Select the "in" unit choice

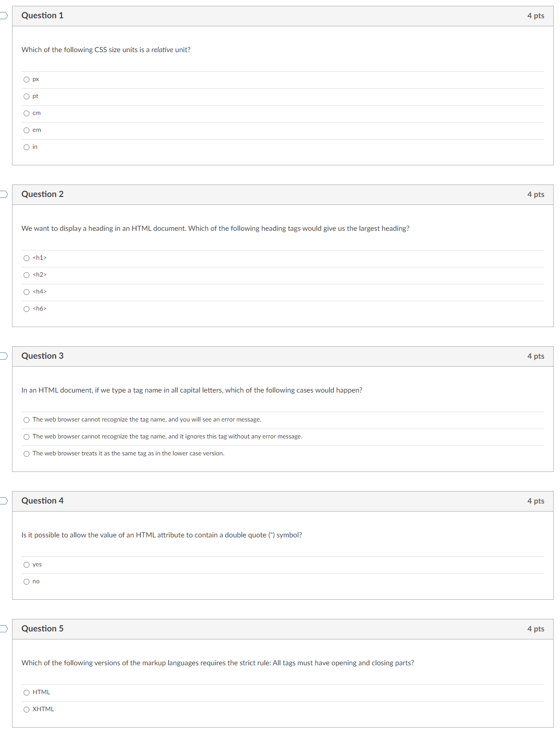tap(27, 147)
